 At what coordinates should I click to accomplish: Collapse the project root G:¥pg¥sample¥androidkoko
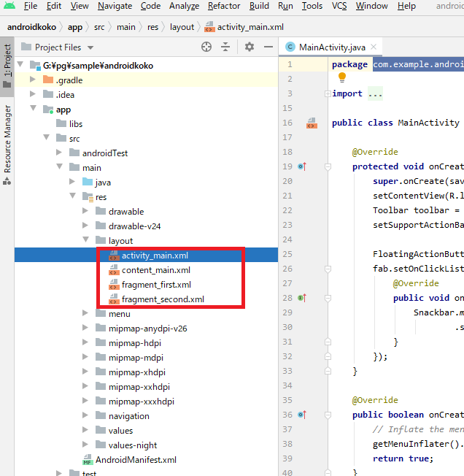tap(20, 64)
